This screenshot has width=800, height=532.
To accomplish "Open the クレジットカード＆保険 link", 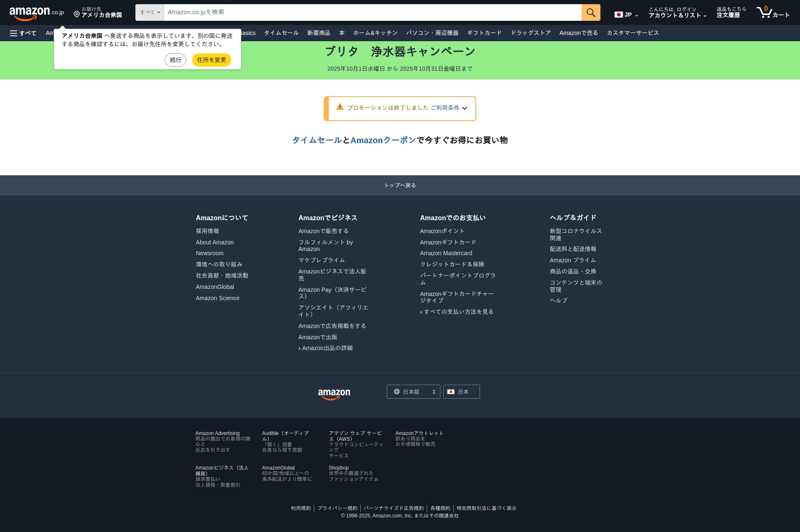I will pyautogui.click(x=452, y=264).
